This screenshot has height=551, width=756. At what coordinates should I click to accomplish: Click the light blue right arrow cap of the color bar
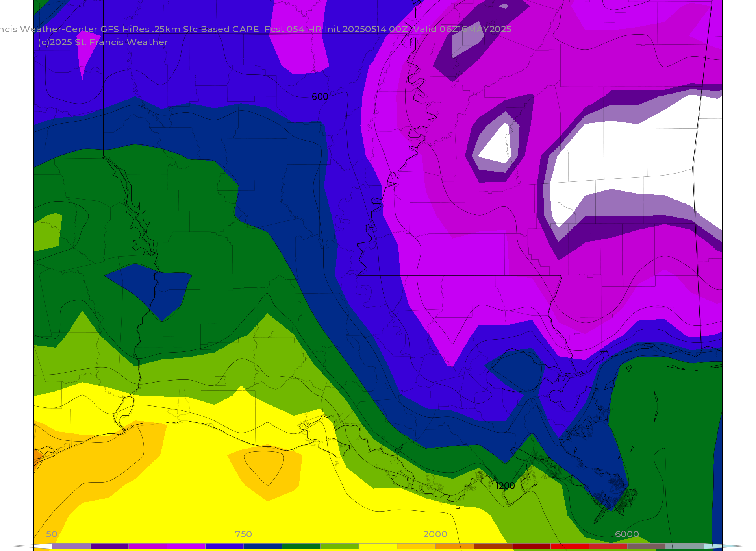[x=723, y=546]
